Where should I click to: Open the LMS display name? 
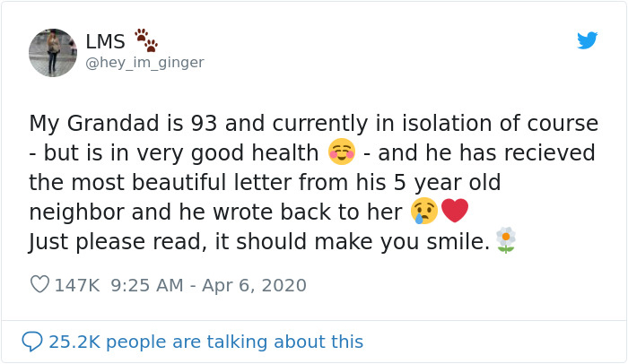[x=105, y=41]
